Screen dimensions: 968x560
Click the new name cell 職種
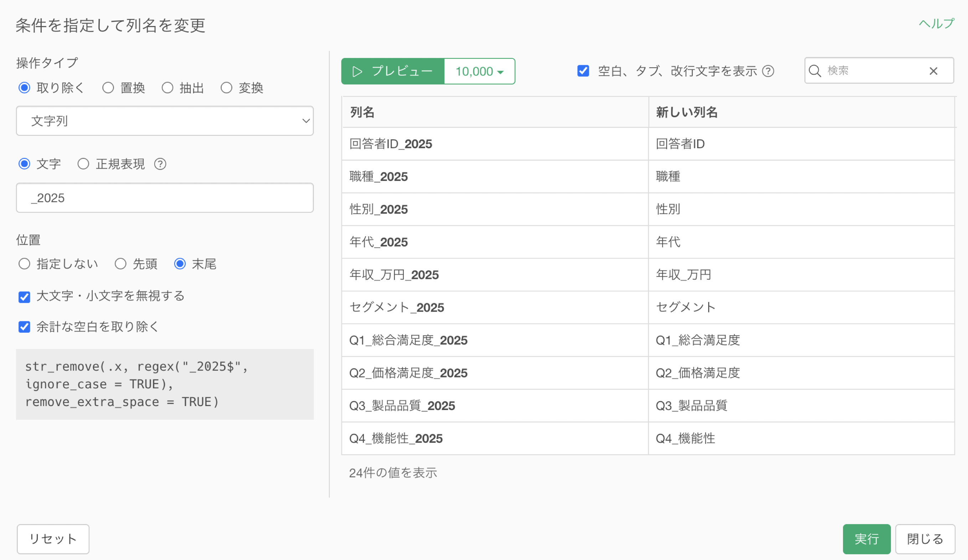(x=802, y=177)
